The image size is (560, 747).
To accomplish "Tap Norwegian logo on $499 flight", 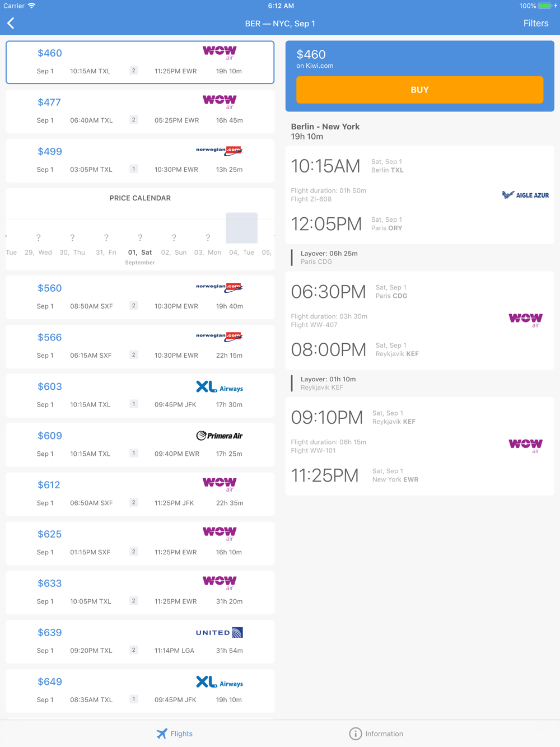I will coord(220,151).
